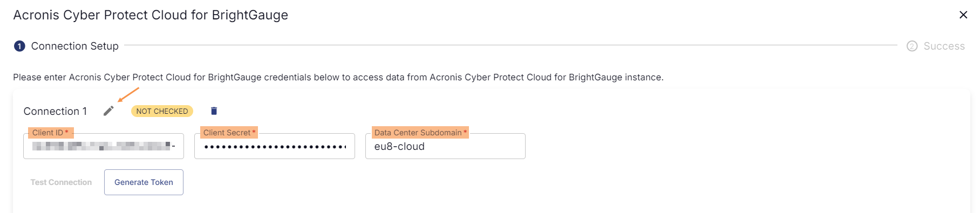980x213 pixels.
Task: Click the Connection 1 name text
Action: click(55, 111)
